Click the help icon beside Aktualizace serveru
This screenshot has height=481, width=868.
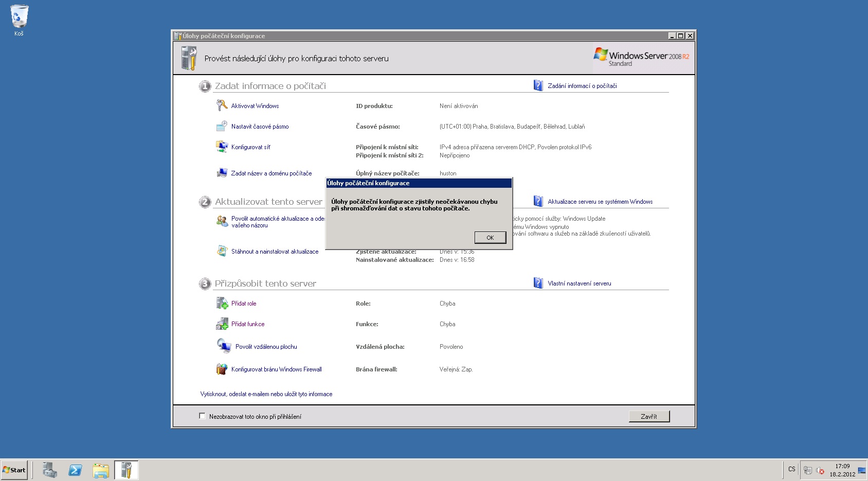pyautogui.click(x=538, y=201)
